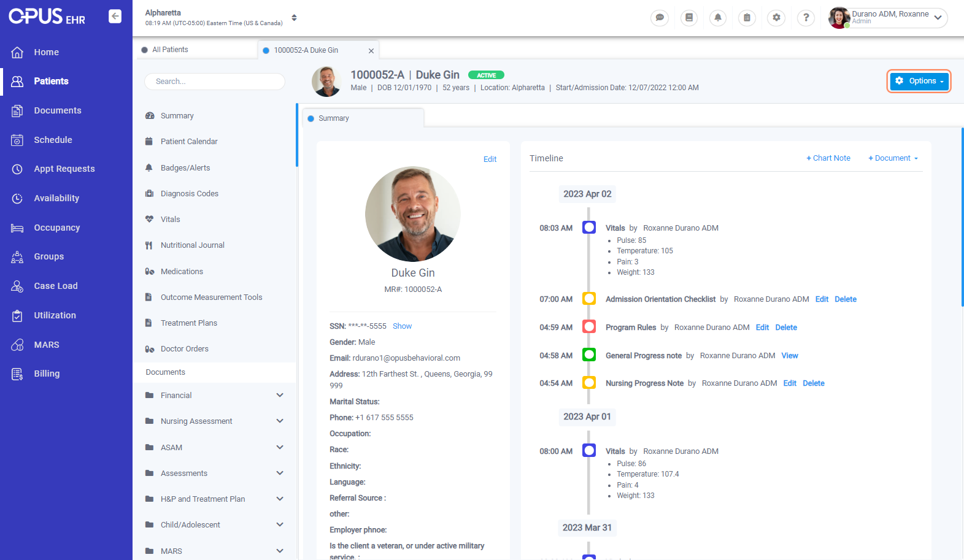Edit the patient profile card
964x560 pixels.
(x=490, y=159)
